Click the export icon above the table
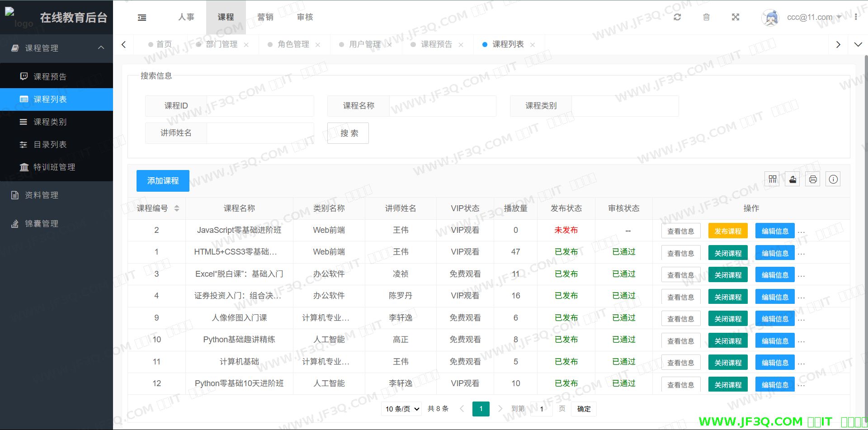Screen dimensions: 868x430 point(793,180)
